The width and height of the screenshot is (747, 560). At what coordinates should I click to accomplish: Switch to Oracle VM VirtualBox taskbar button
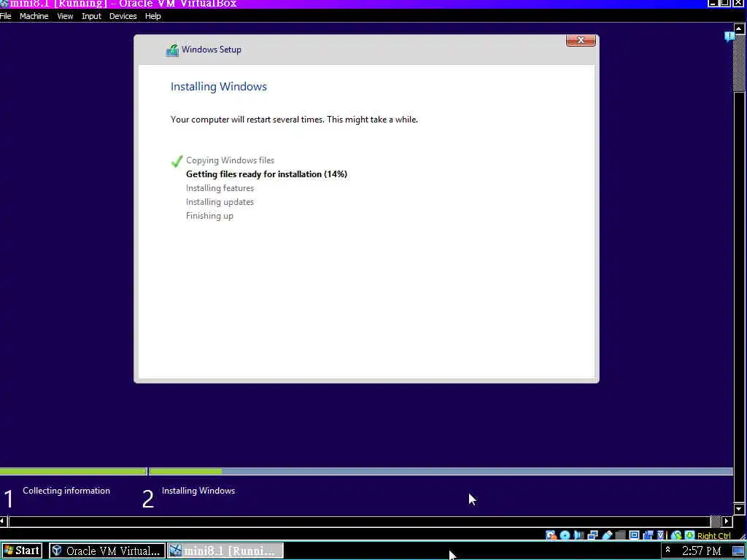(107, 551)
